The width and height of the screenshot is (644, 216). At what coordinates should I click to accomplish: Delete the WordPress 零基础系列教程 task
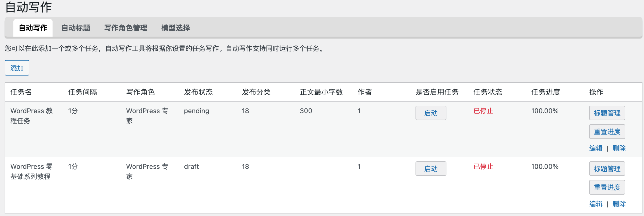click(619, 204)
